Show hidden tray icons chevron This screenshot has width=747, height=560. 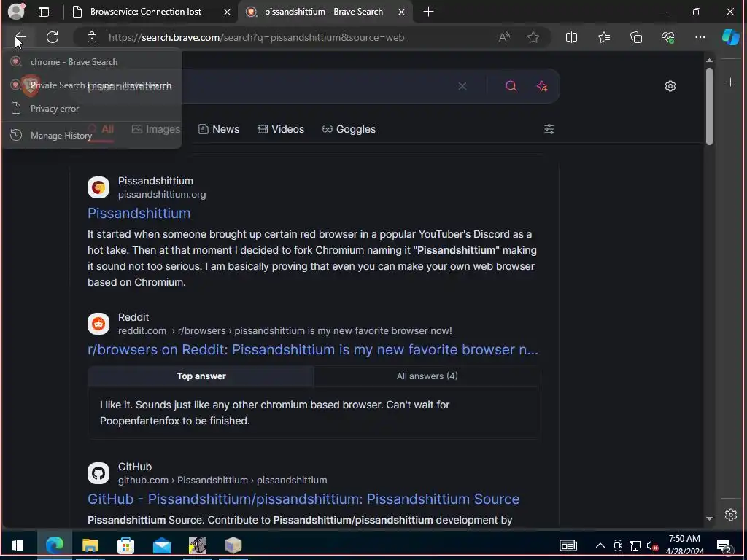[600, 545]
